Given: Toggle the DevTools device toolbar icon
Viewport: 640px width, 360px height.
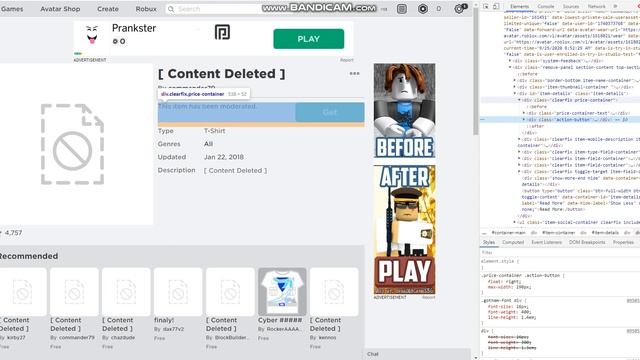Looking at the screenshot, I should [x=496, y=6].
